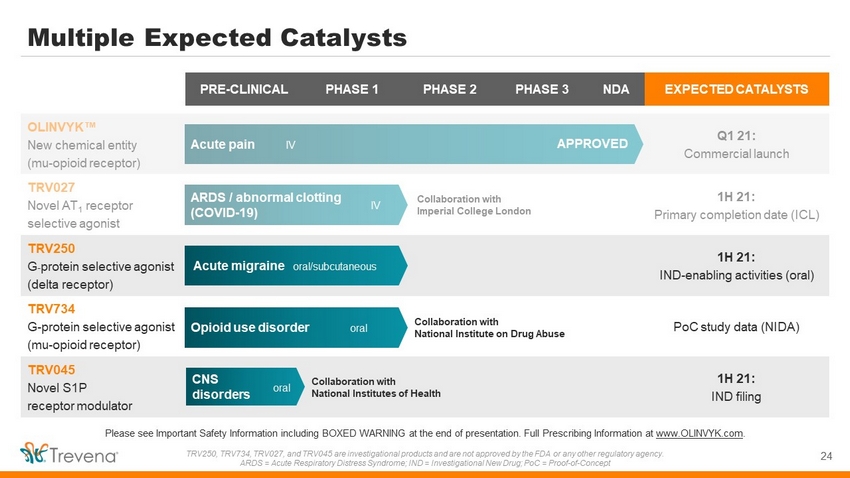Screen dimensions: 850x478
Task: Click the Trevena logo icon
Action: click(34, 453)
